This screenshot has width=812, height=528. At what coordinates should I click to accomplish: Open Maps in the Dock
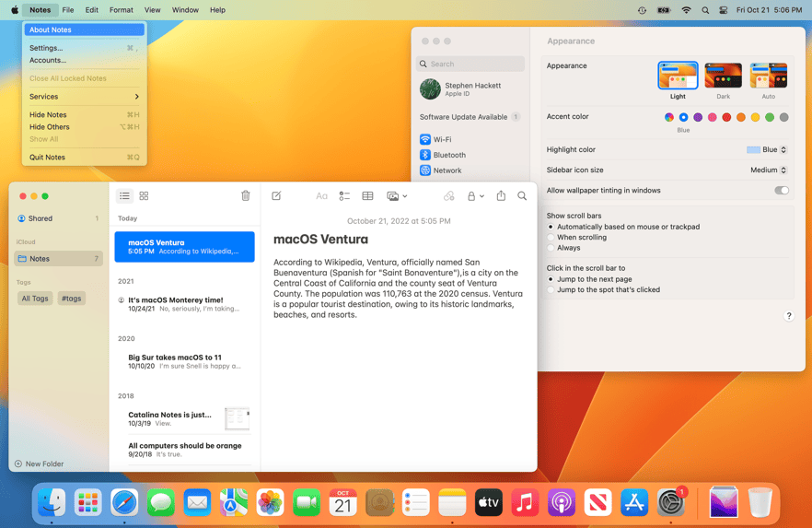[x=234, y=502]
